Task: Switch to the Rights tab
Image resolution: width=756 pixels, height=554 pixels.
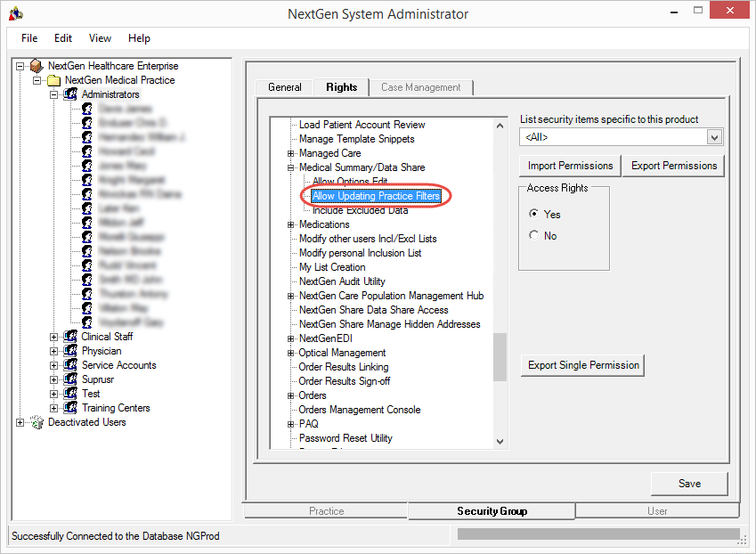Action: (x=341, y=87)
